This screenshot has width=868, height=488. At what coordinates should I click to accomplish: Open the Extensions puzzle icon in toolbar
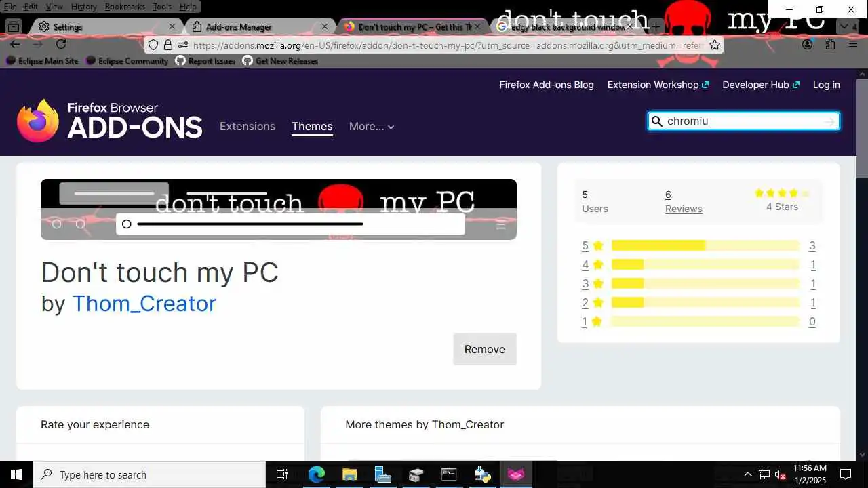click(830, 44)
